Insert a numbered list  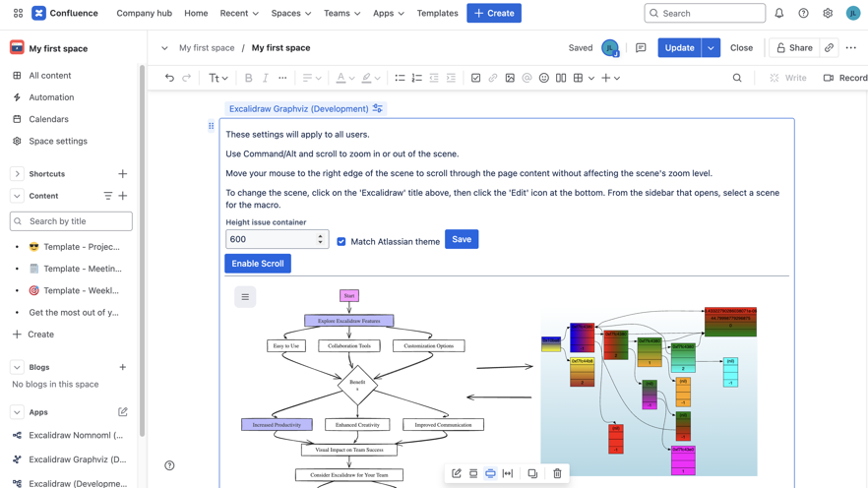coord(417,78)
